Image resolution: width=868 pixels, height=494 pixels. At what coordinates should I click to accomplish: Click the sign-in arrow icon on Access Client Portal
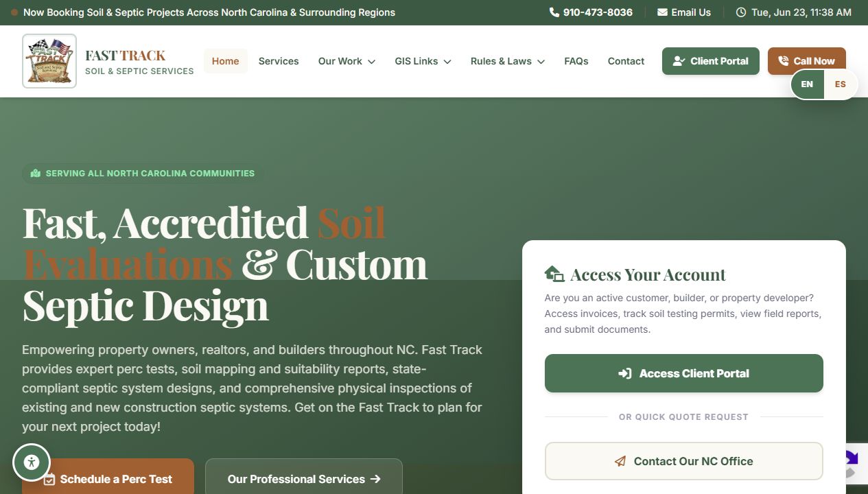tap(624, 373)
